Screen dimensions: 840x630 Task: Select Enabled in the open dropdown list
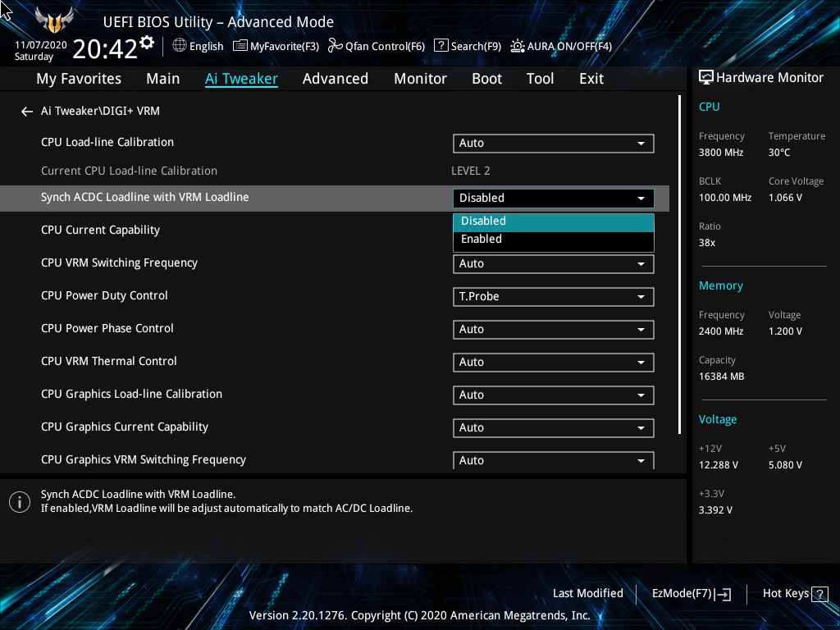click(554, 240)
